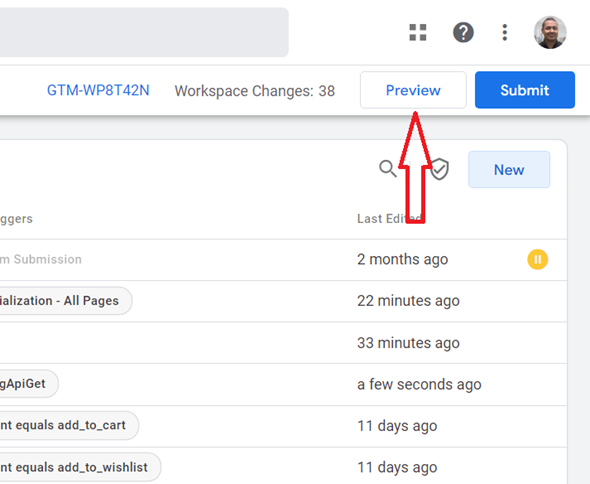Viewport: 590px width, 484px height.
Task: Click the Preview button
Action: 413,90
